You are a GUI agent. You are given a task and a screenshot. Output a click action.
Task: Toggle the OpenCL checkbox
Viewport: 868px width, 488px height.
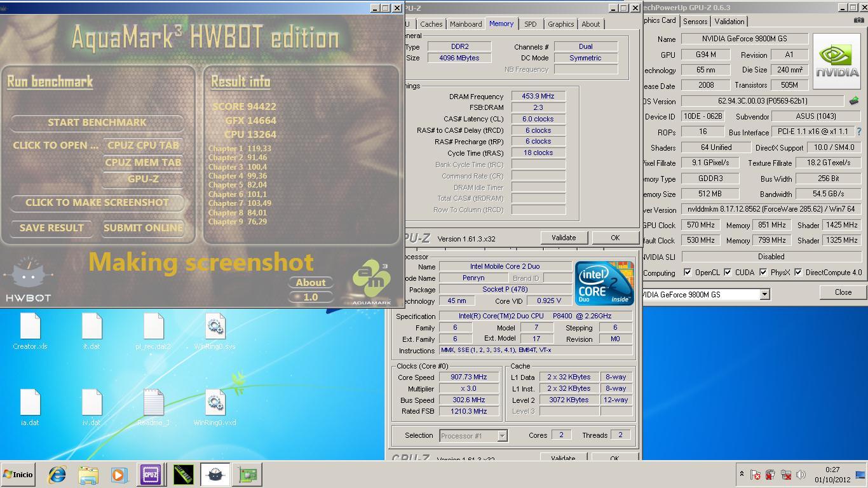pyautogui.click(x=688, y=273)
